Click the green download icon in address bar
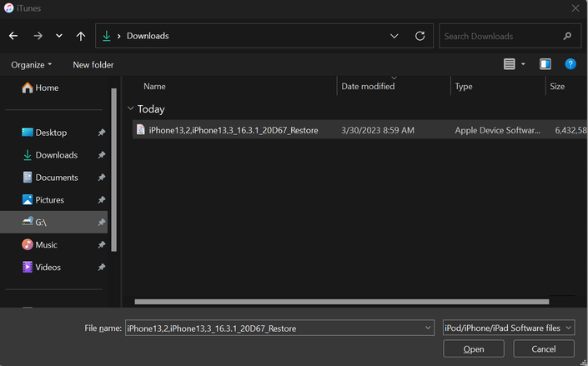This screenshot has width=588, height=366. pyautogui.click(x=107, y=36)
